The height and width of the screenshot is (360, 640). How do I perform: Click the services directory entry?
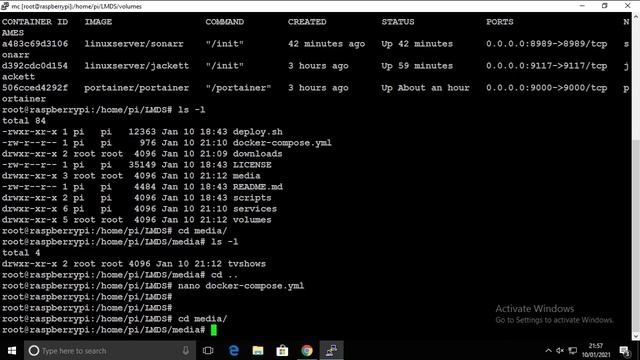[x=255, y=209]
